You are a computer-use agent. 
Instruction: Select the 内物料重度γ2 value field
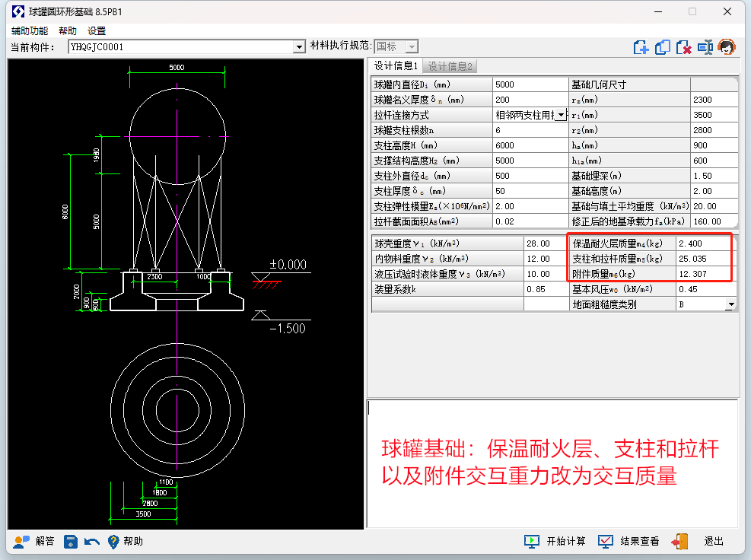546,259
